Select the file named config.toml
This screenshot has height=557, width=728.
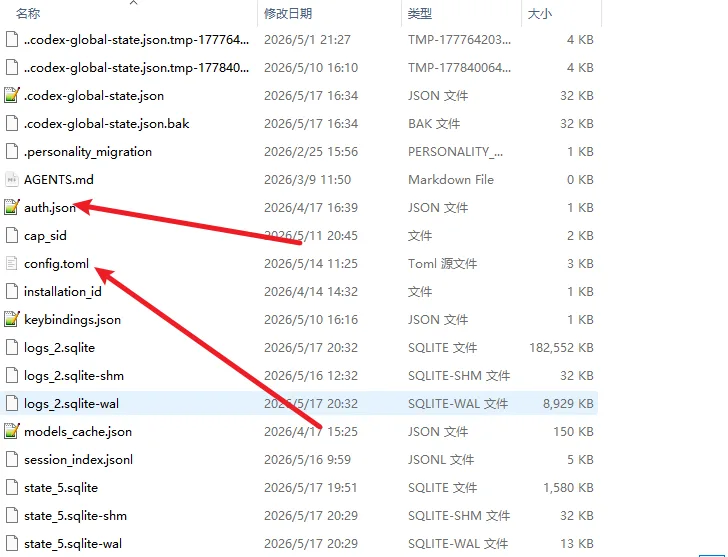click(x=56, y=264)
